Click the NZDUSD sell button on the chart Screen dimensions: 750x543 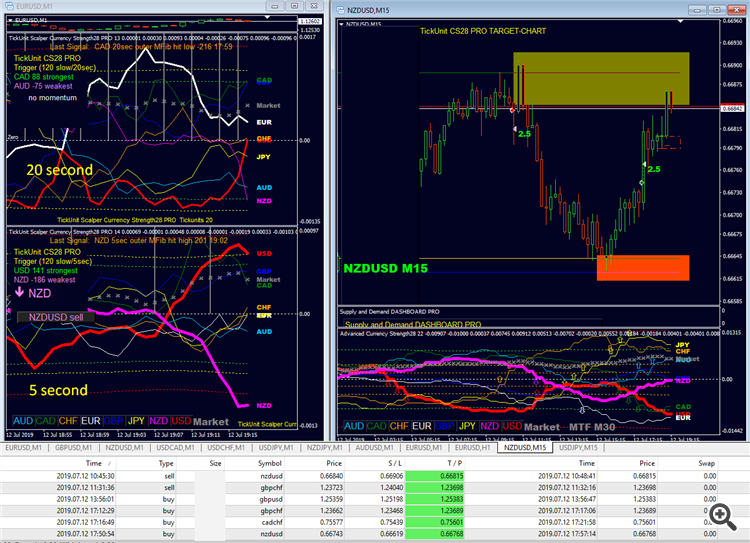(x=55, y=317)
